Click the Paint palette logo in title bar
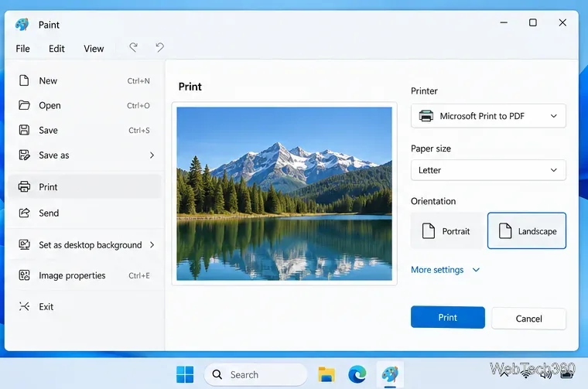Image resolution: width=588 pixels, height=389 pixels. [x=22, y=24]
